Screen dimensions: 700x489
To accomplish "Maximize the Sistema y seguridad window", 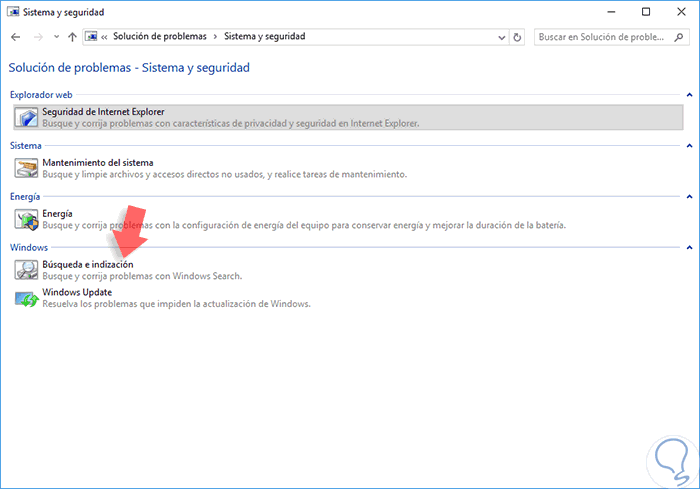I will (646, 12).
